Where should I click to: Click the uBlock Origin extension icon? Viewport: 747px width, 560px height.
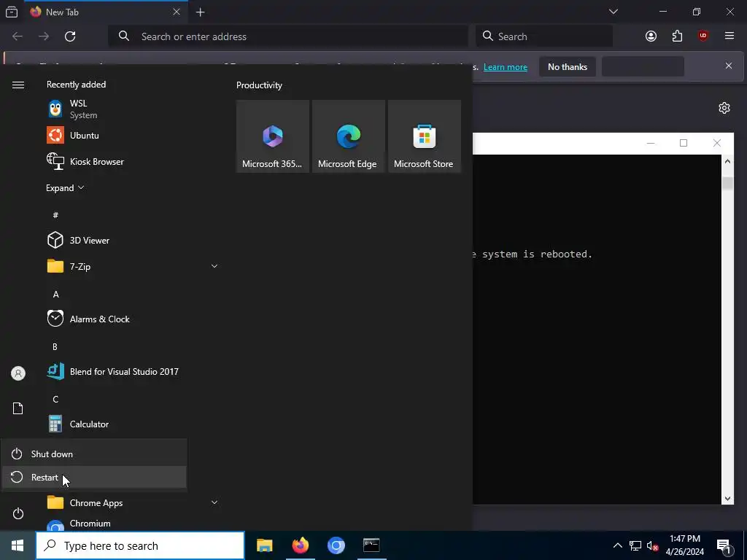pos(703,36)
